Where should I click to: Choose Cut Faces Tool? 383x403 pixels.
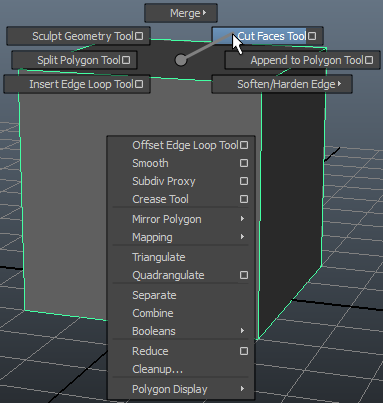coord(268,36)
